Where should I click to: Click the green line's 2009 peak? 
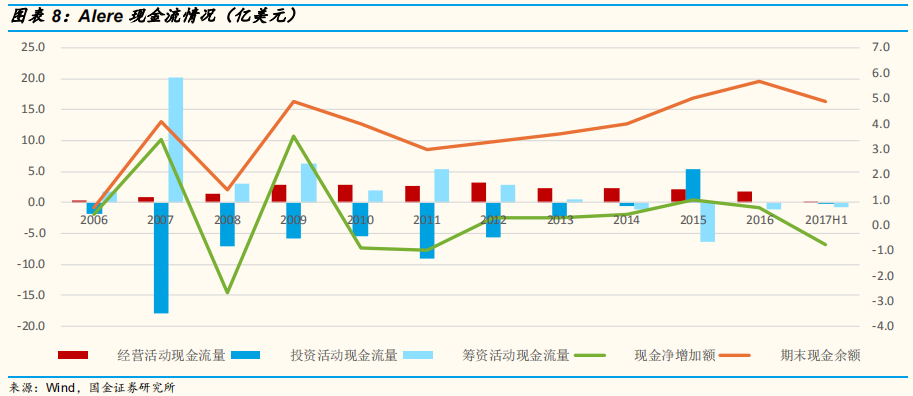pos(293,136)
